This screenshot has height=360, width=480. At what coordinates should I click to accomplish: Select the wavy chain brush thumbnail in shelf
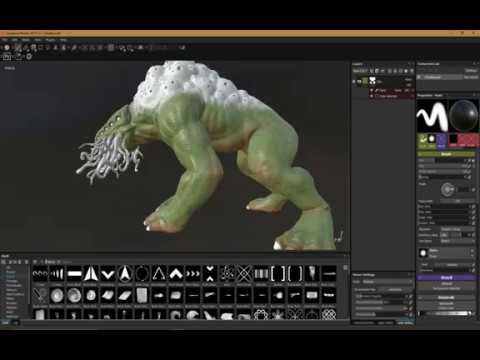(40, 274)
